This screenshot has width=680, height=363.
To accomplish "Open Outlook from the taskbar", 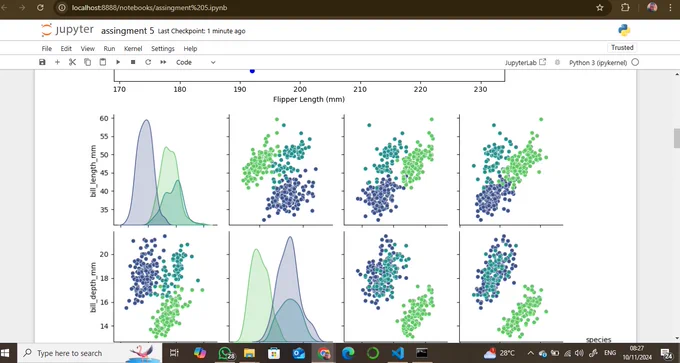I will point(298,353).
